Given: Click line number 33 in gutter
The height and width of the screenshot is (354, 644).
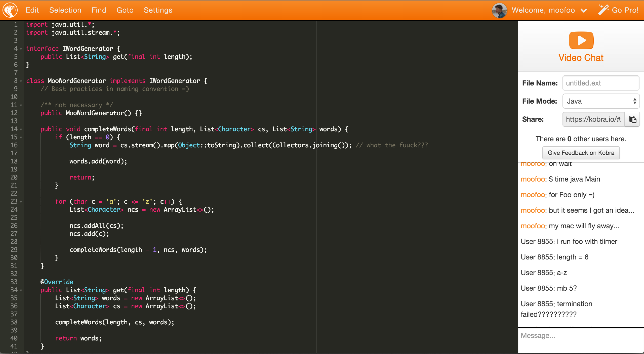Looking at the screenshot, I should (14, 282).
